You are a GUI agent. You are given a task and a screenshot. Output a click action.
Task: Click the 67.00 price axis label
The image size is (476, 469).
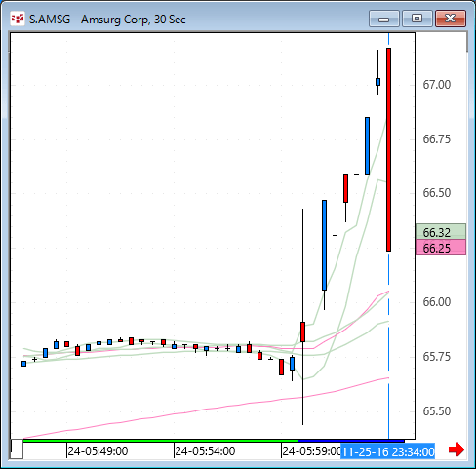point(437,85)
